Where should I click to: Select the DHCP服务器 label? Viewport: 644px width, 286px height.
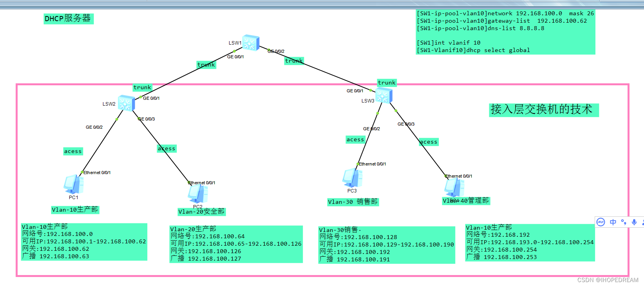(68, 18)
